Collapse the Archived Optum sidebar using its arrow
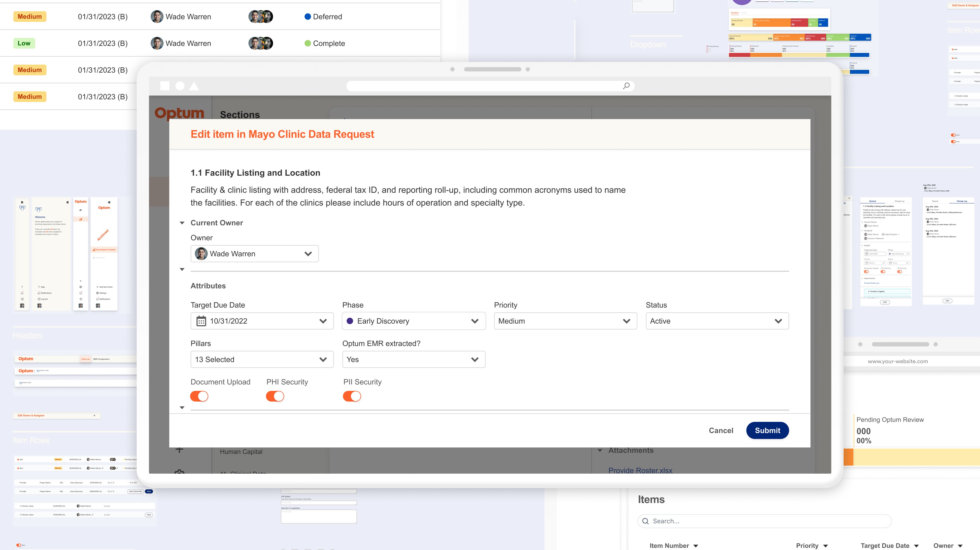The height and width of the screenshot is (550, 980). tap(109, 202)
